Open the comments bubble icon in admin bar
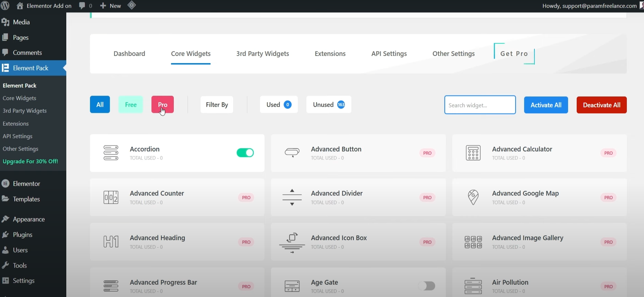 [x=82, y=6]
